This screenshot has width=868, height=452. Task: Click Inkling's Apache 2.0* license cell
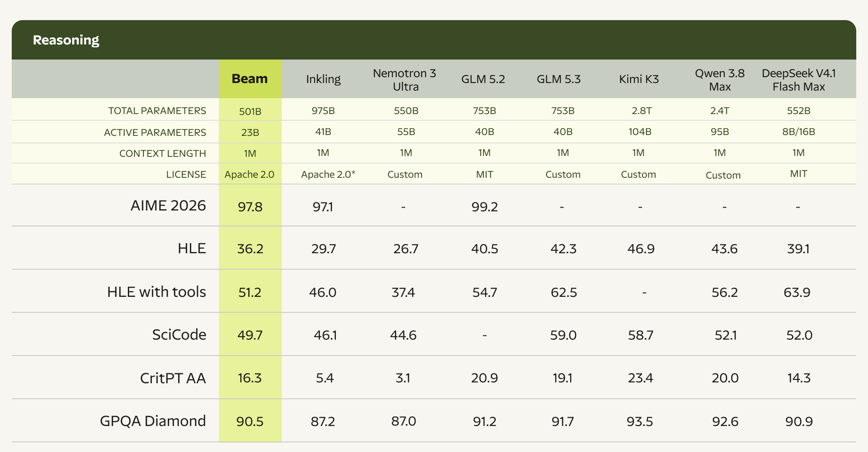(x=328, y=174)
